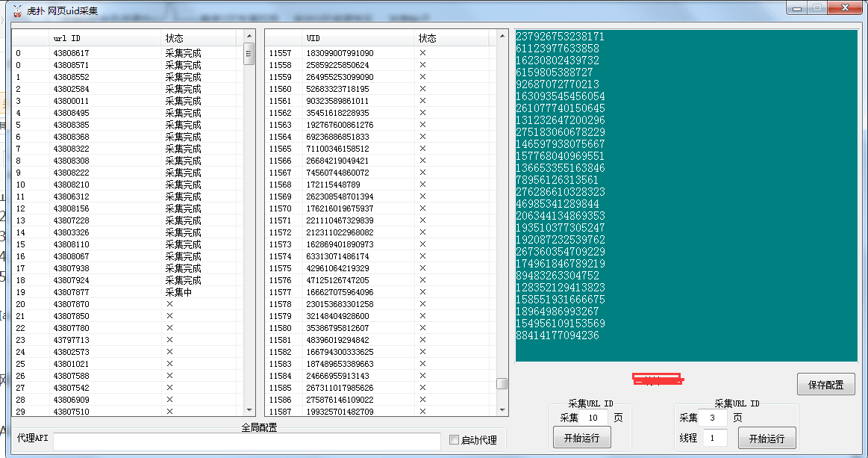Select url ID row 43807870
868x458 pixels.
[128, 304]
